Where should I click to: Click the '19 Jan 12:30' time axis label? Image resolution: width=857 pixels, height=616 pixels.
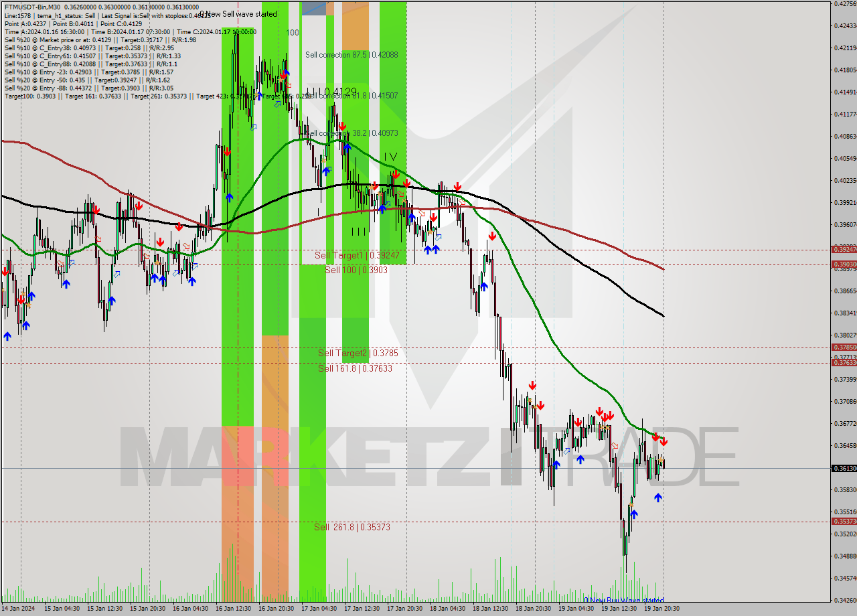[620, 609]
